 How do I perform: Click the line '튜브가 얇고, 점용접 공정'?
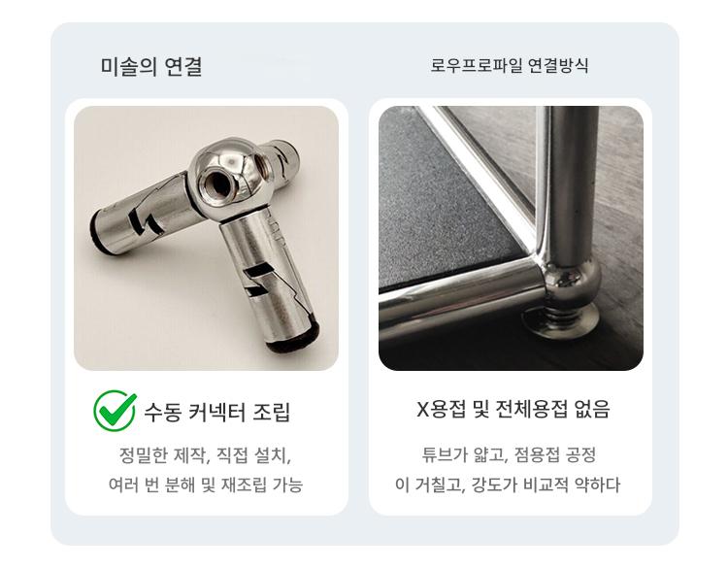509,454
